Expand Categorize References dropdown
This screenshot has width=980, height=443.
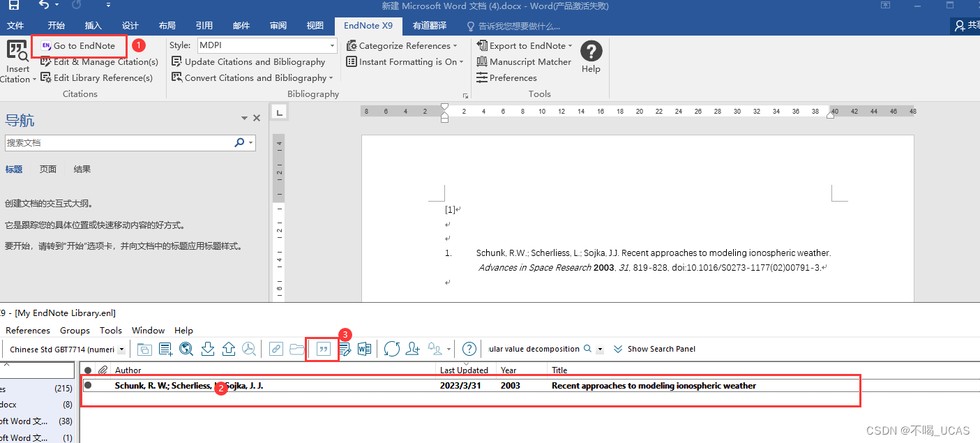pos(402,46)
